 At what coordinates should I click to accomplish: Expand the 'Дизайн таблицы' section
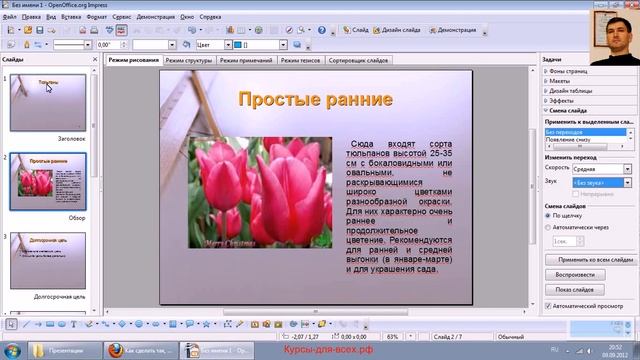(570, 91)
